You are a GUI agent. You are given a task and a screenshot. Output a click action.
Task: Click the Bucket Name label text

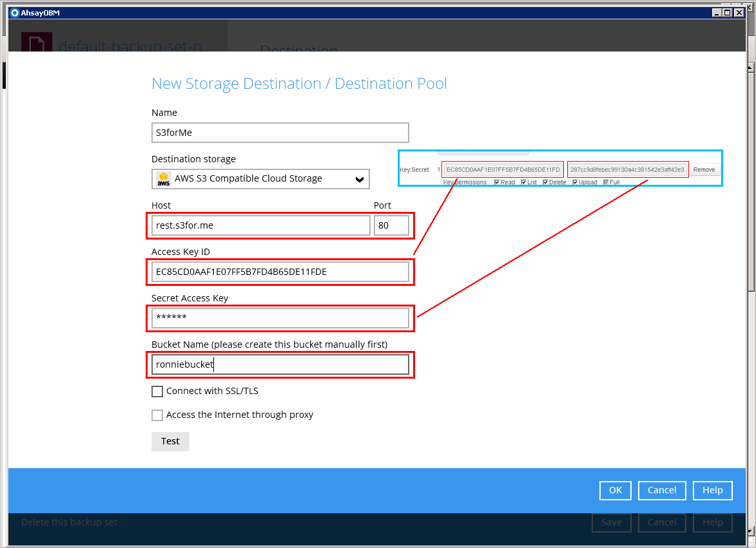(x=269, y=345)
